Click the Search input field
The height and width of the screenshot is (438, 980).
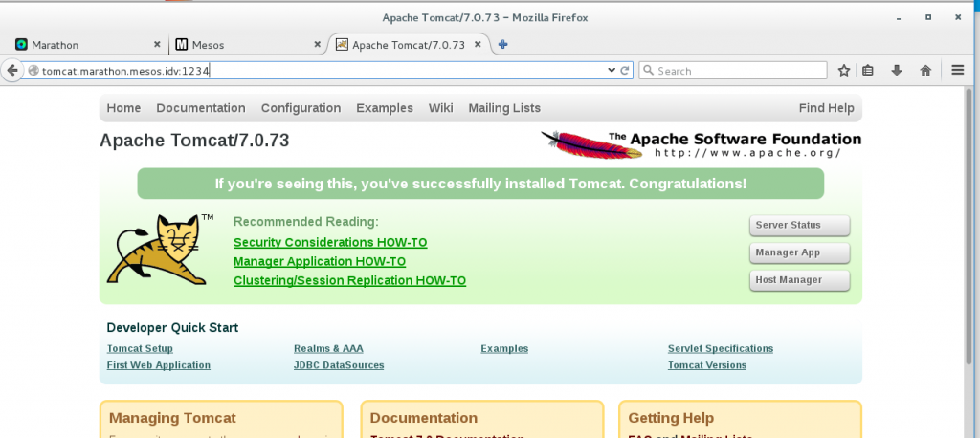coord(732,71)
